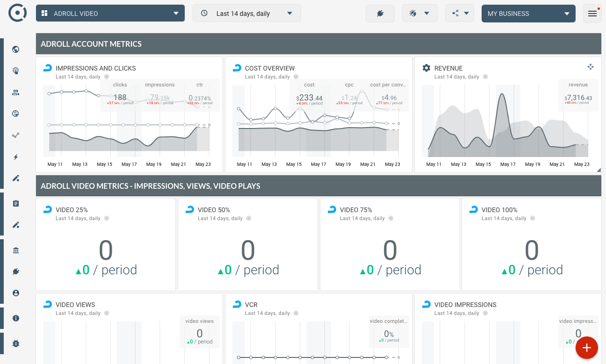Click the AdRoll logo on VIDEO VIEWS widget
This screenshot has width=606, height=364.
48,304
